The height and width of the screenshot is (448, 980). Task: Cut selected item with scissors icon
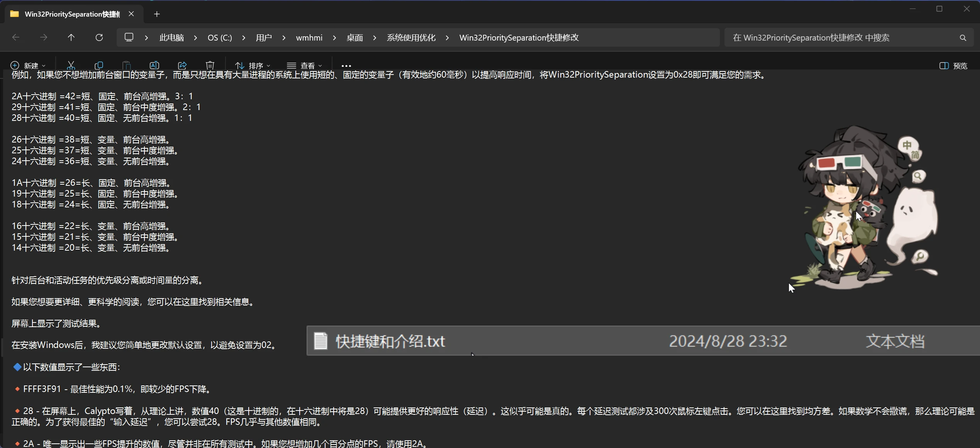(x=71, y=65)
